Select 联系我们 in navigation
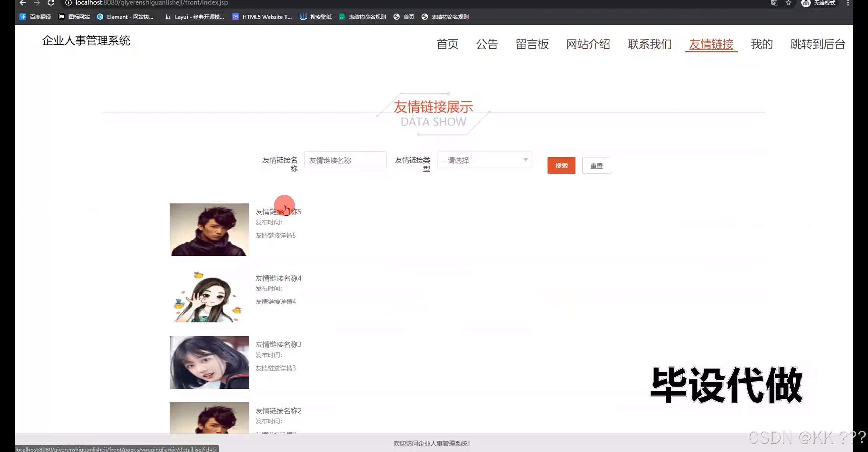 (x=650, y=44)
